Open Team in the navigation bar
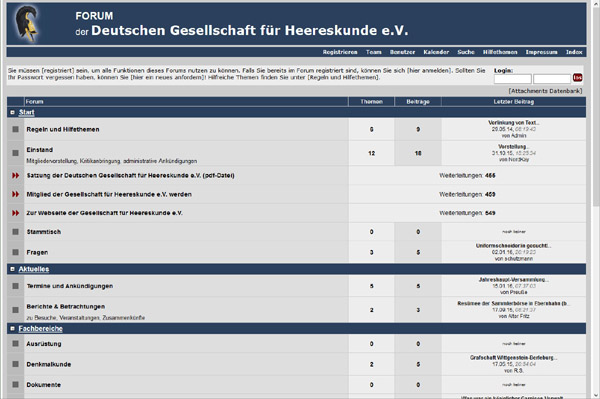 coord(373,52)
